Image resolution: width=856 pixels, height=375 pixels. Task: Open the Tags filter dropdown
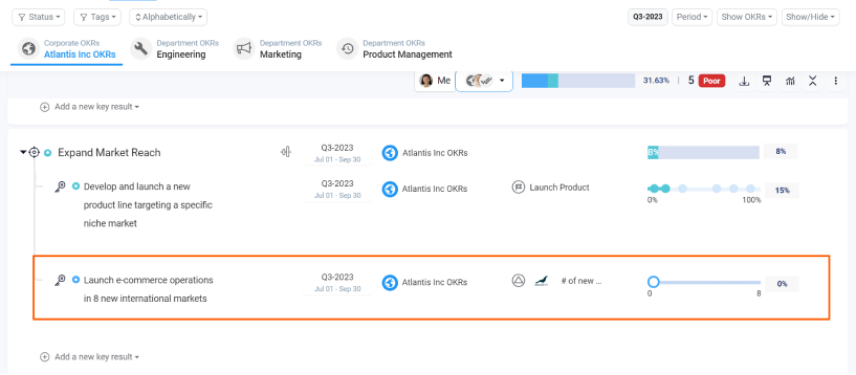coord(97,17)
